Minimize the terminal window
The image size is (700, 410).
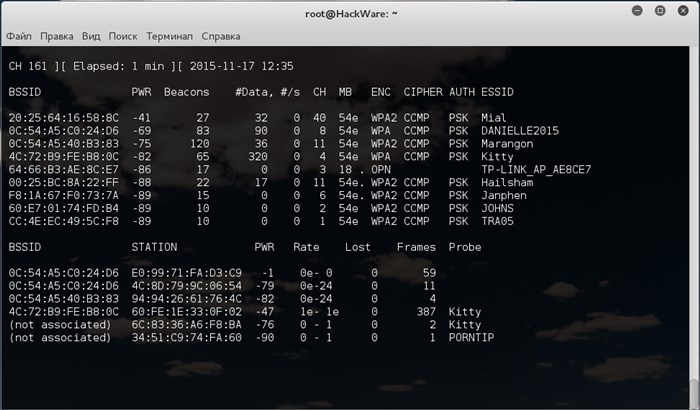637,11
